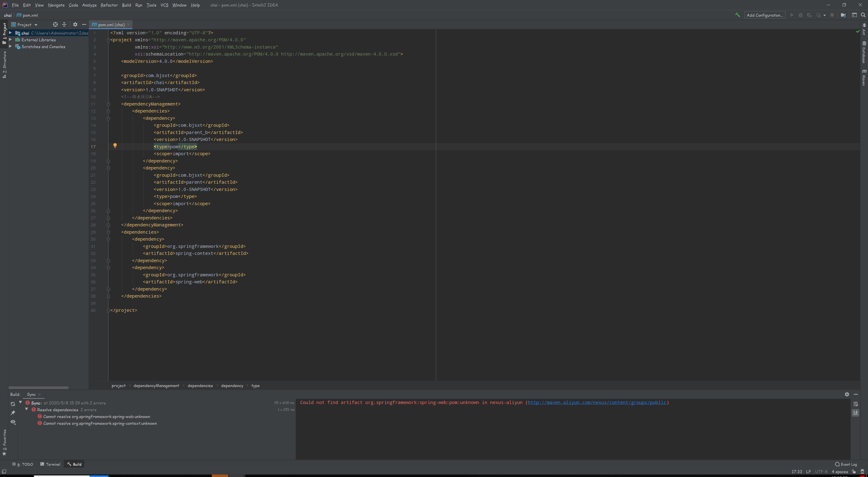Click the 4 spaces indent status entry
868x477 pixels.
tap(840, 472)
